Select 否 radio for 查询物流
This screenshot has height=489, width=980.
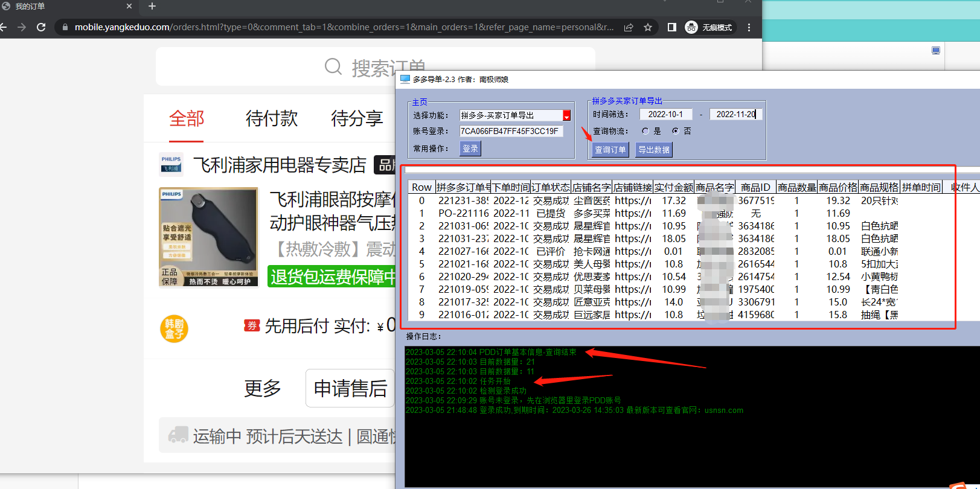click(x=675, y=131)
